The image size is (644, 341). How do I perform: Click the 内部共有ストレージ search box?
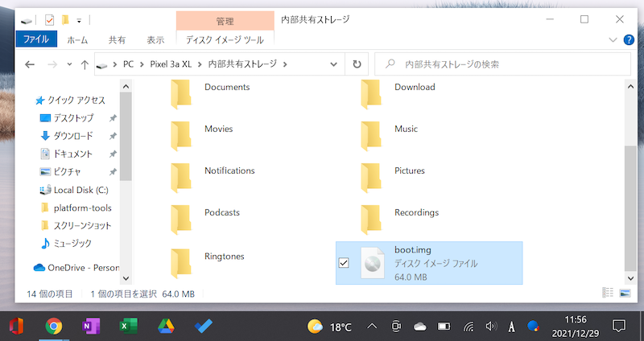pyautogui.click(x=503, y=64)
